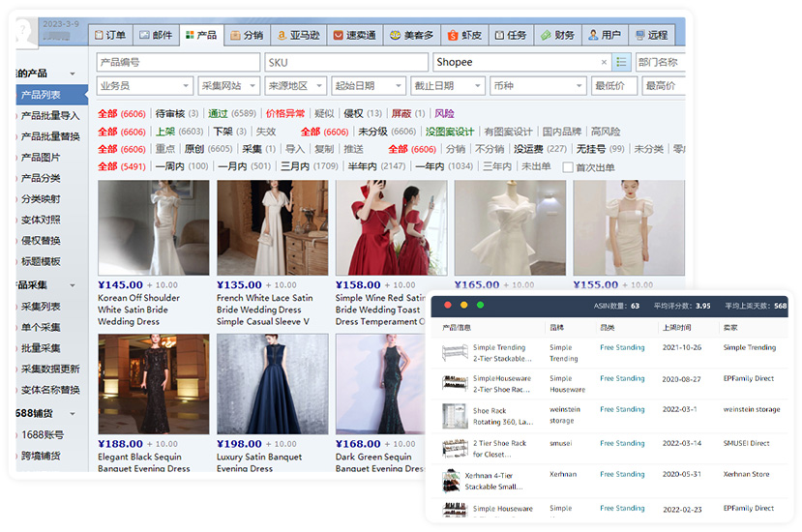
Task: Open 产品批量替换 in the sidebar
Action: [50, 136]
